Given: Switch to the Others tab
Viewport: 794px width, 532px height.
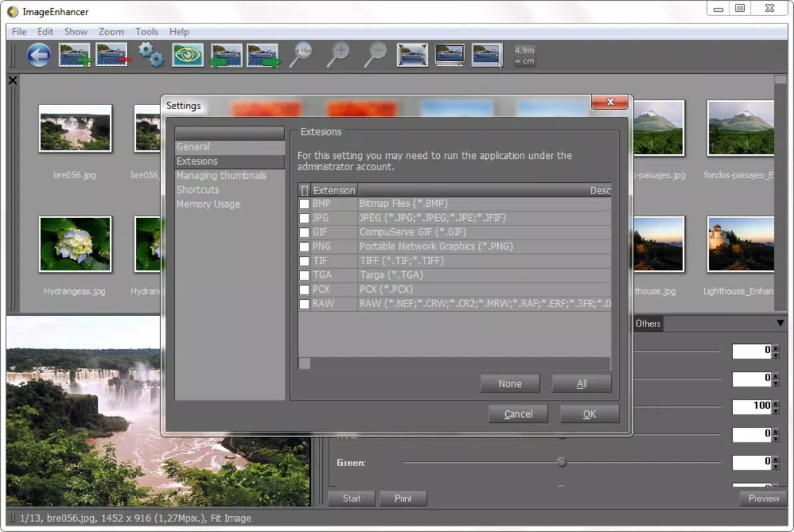Looking at the screenshot, I should [648, 323].
